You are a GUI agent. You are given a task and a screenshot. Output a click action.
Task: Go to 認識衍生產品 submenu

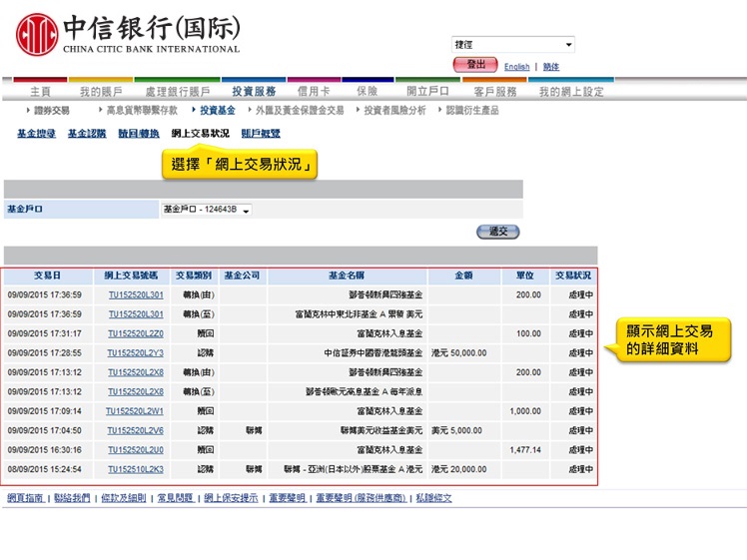[x=472, y=111]
